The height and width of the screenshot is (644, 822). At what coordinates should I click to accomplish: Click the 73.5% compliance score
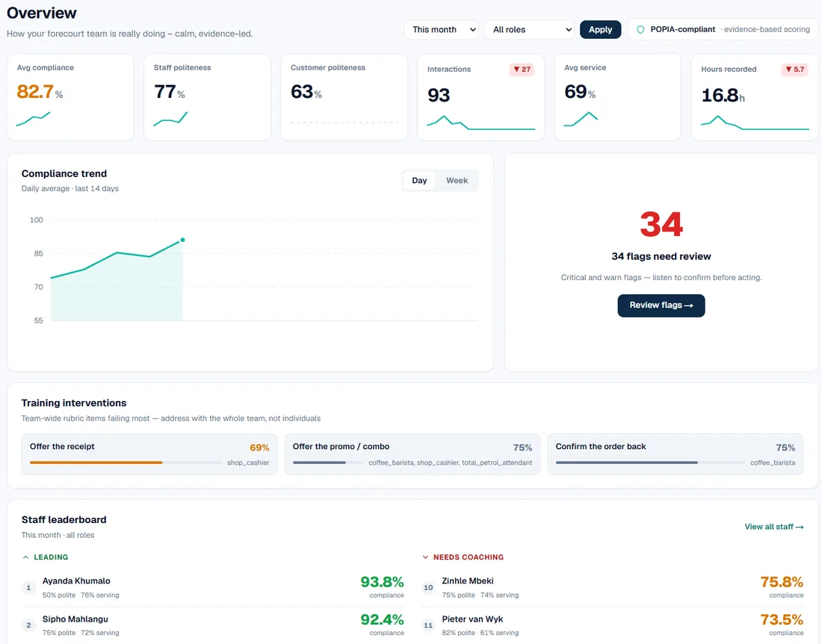pos(782,620)
